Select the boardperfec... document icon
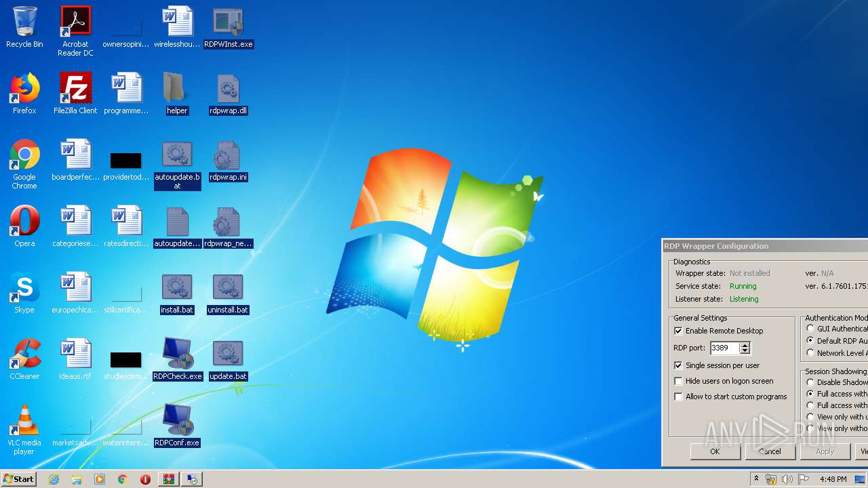 point(75,160)
